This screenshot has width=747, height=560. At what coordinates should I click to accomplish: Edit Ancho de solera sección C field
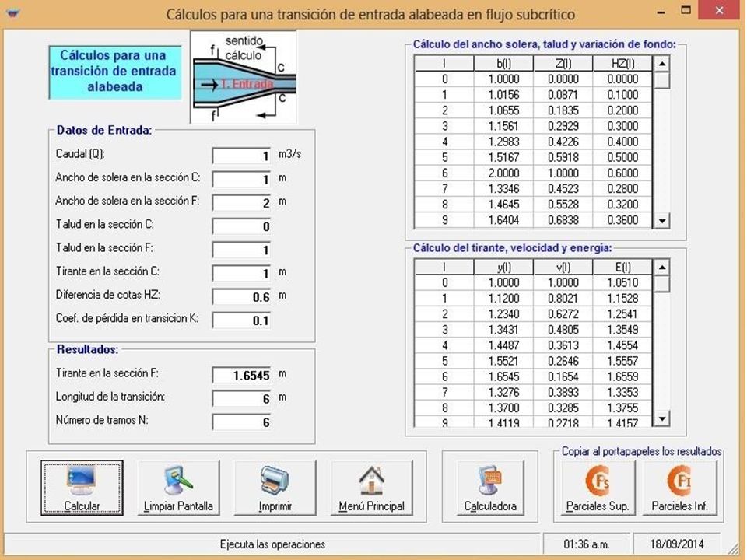(241, 179)
